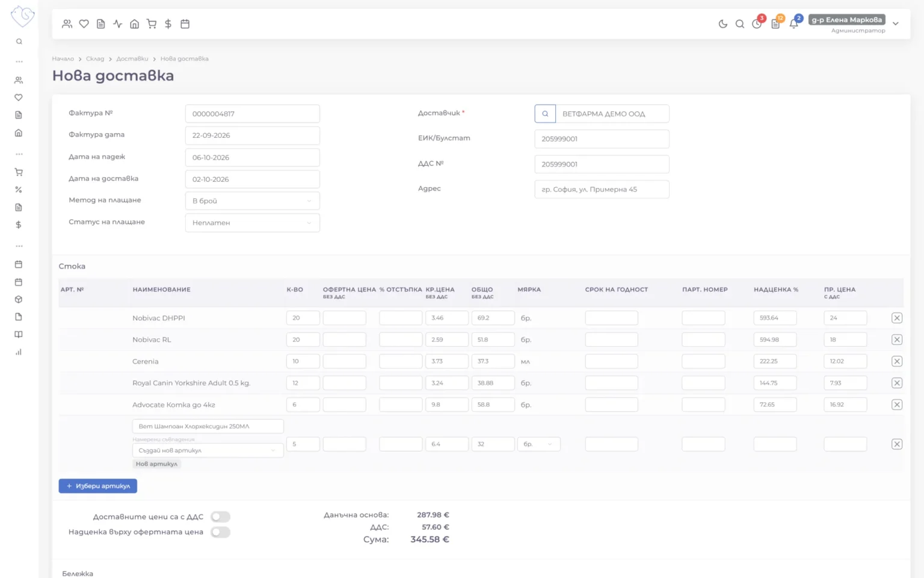Open the clock reminders icon with badge 3
924x578 pixels.
point(757,23)
